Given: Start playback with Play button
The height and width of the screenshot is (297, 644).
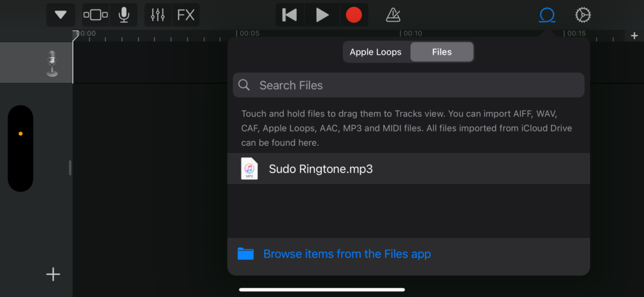Looking at the screenshot, I should click(x=322, y=15).
